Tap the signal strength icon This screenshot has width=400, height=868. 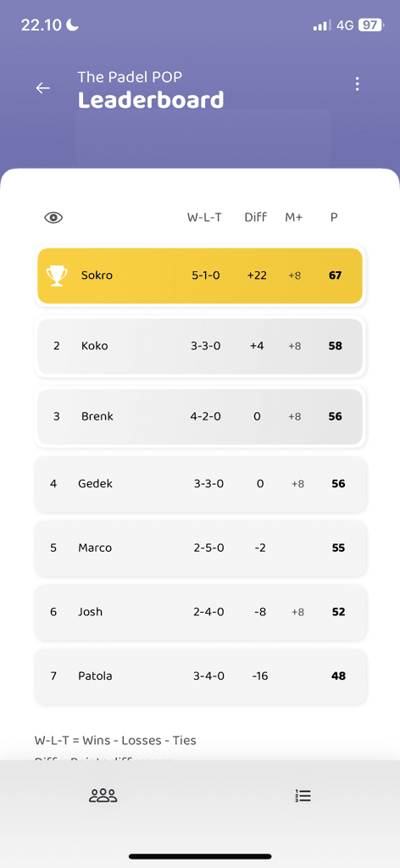322,25
